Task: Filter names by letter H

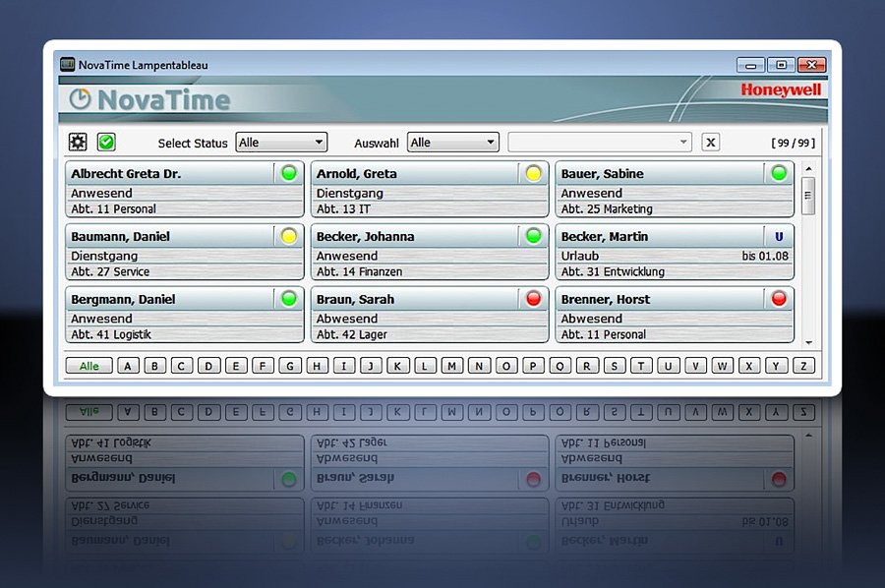Action: point(318,366)
